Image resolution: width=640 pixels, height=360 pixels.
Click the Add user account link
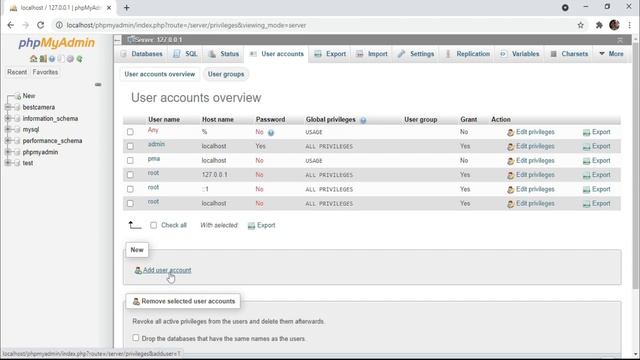coord(167,270)
